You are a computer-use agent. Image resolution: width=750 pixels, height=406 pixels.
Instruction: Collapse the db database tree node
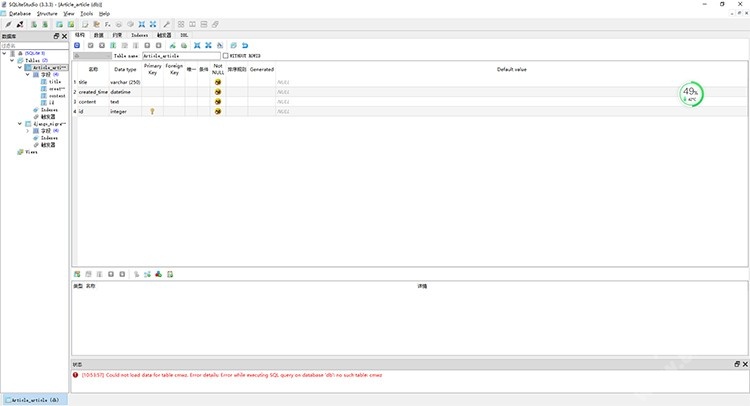tap(4, 54)
